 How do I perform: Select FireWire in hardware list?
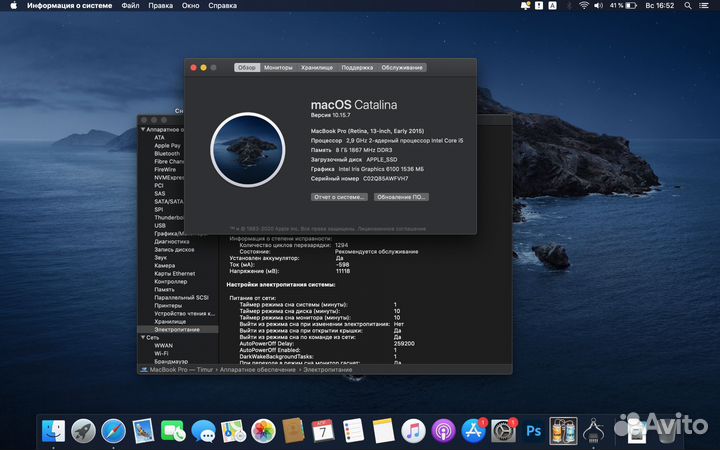[165, 169]
